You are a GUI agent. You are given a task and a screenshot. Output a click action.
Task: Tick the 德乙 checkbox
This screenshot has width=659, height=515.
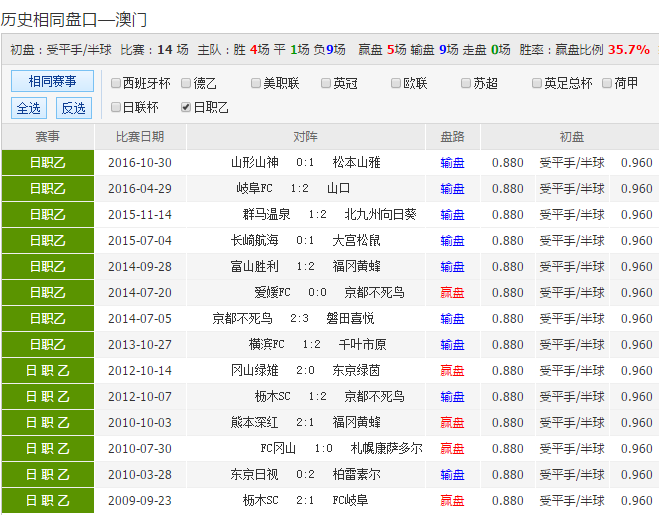(x=187, y=84)
